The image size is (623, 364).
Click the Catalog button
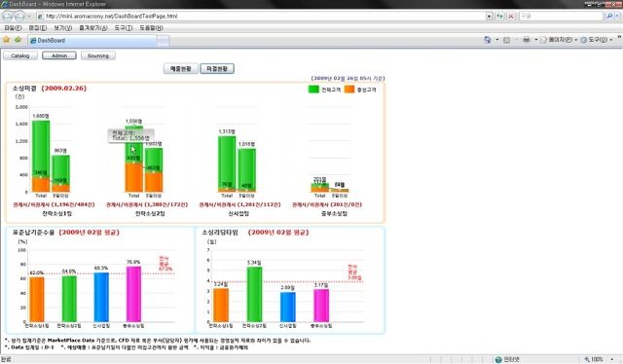tap(20, 55)
